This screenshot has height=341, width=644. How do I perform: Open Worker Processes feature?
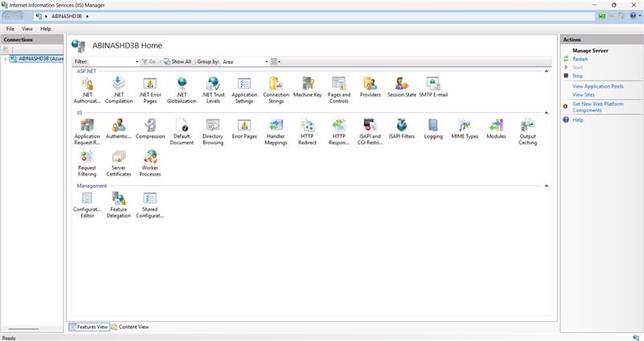coord(151,164)
